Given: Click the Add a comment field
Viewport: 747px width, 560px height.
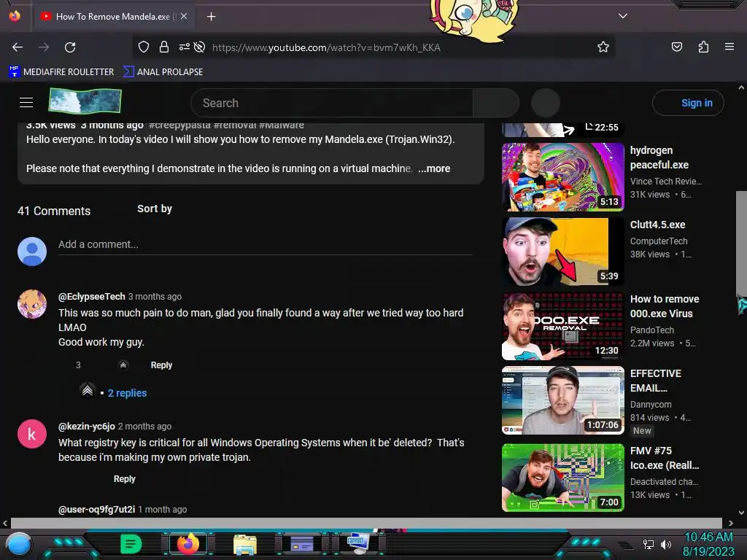Looking at the screenshot, I should coord(266,245).
